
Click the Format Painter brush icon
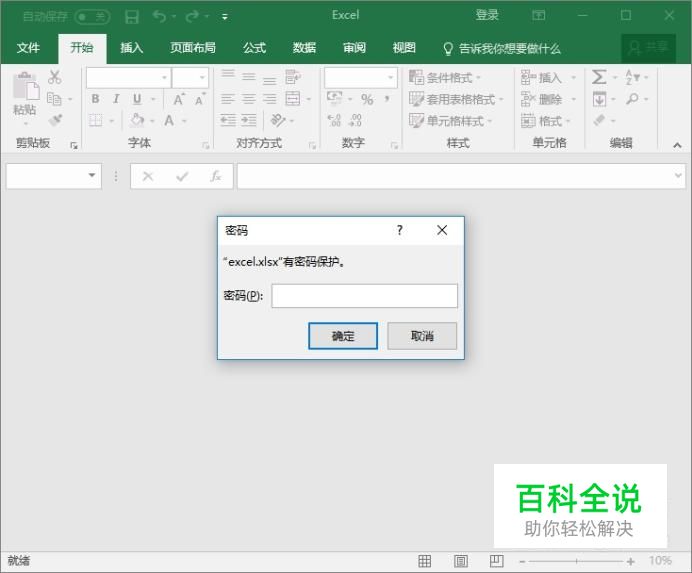pos(55,120)
